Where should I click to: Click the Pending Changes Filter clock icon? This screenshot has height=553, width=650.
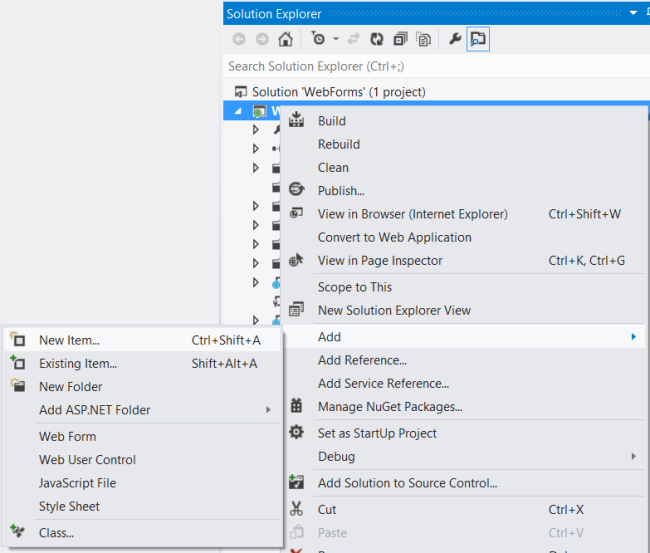318,39
